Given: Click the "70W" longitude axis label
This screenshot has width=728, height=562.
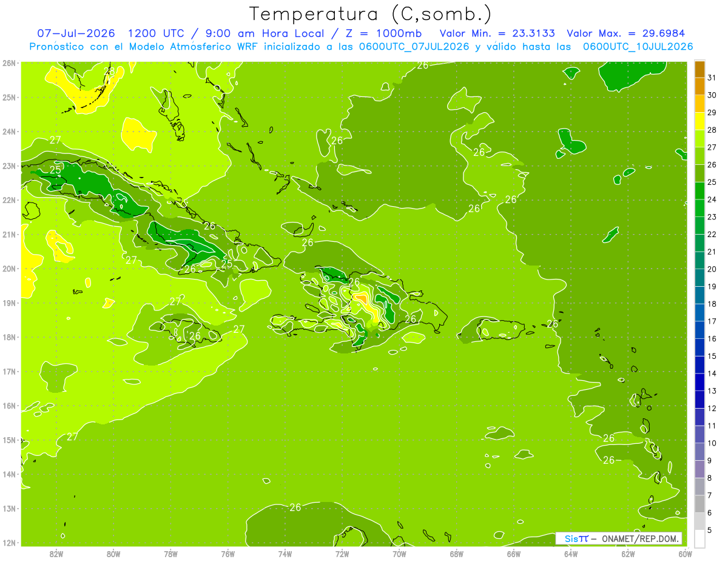Looking at the screenshot, I should (x=399, y=554).
